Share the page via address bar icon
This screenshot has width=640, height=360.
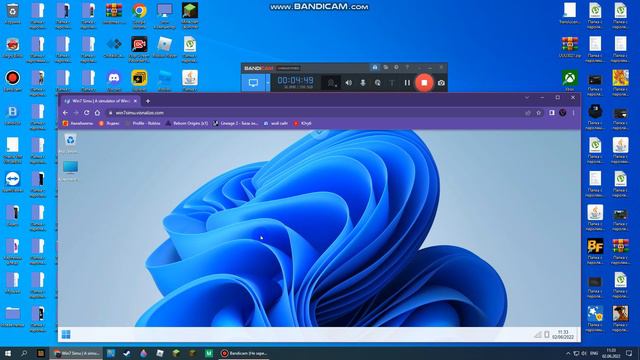(x=528, y=113)
